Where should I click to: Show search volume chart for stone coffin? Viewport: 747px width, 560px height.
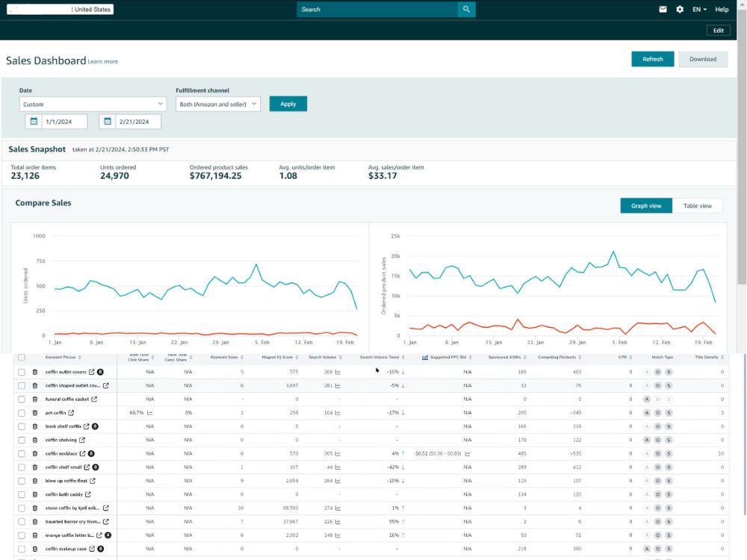click(x=338, y=508)
